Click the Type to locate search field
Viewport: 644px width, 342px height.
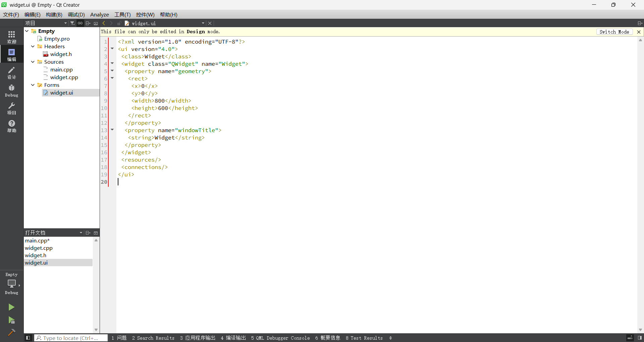coord(71,338)
